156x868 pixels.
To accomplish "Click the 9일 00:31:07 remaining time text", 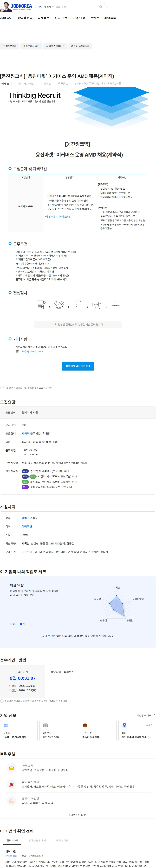I will pos(23,678).
